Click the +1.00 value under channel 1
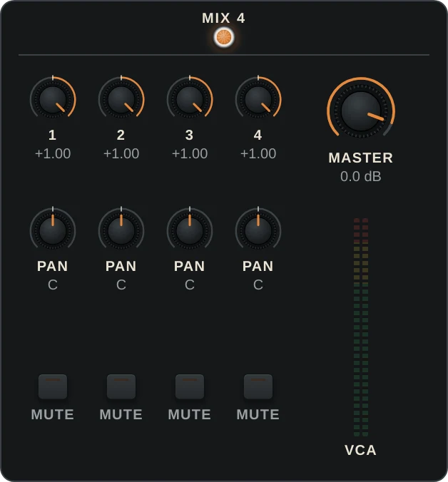This screenshot has height=482, width=448. pos(53,154)
